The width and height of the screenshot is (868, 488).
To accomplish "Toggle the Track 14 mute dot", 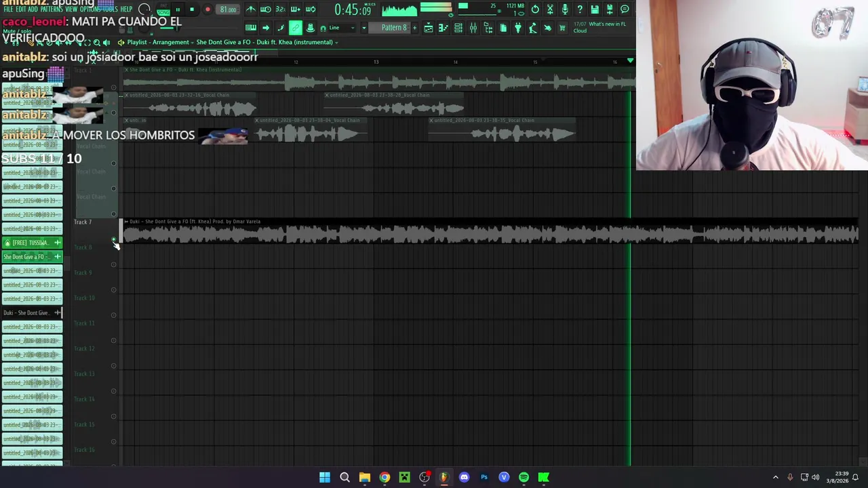I will [x=114, y=416].
